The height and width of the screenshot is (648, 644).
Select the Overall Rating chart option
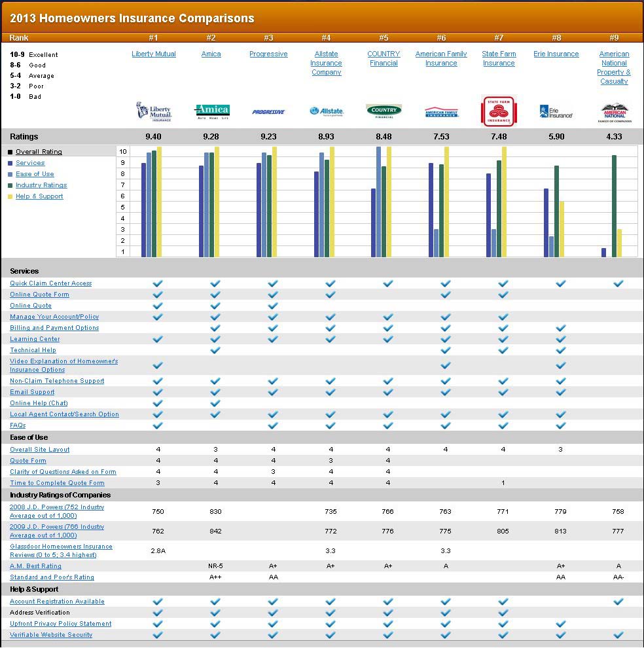pyautogui.click(x=39, y=152)
